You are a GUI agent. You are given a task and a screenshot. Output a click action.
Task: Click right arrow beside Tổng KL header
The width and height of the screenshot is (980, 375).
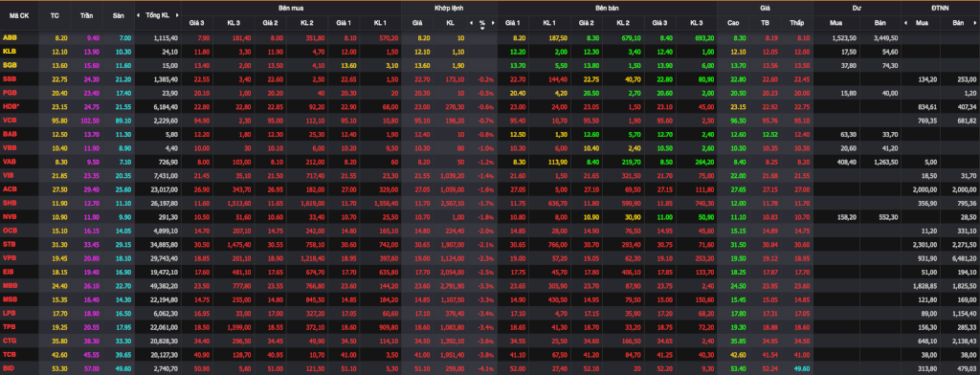[177, 15]
